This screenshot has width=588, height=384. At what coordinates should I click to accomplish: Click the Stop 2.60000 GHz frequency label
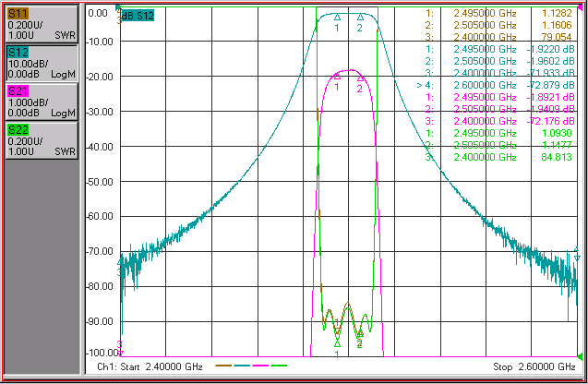(534, 366)
